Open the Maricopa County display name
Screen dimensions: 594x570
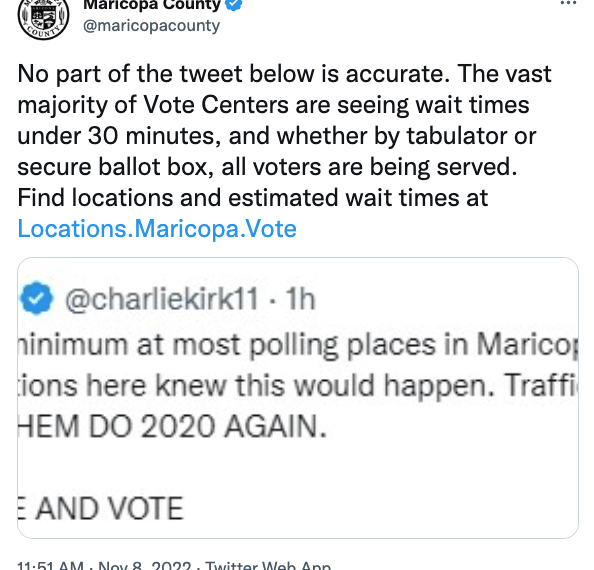[x=152, y=5]
